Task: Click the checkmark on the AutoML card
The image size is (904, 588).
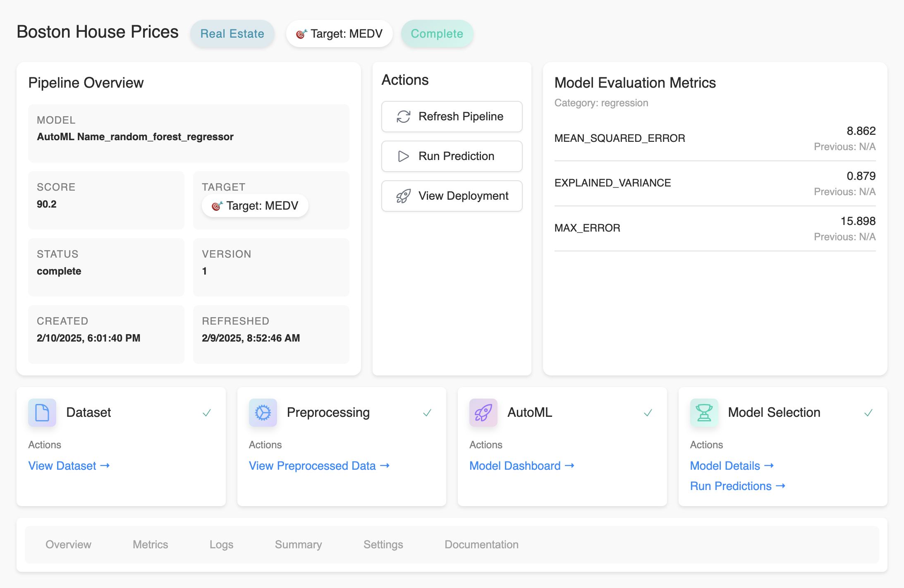Action: [x=648, y=413]
